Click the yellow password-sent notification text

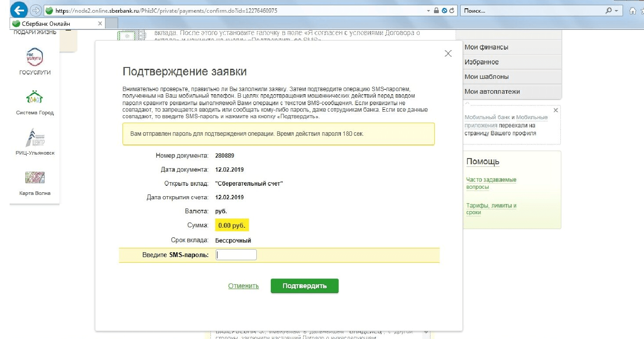[x=247, y=133]
